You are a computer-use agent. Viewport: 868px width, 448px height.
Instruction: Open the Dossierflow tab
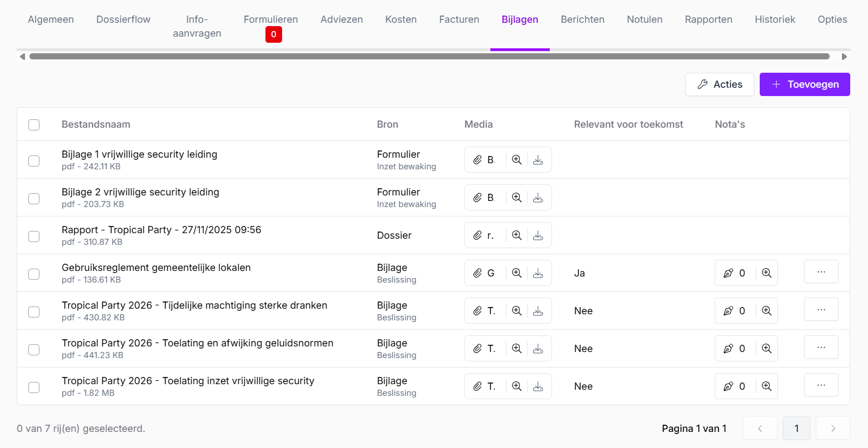(x=123, y=19)
